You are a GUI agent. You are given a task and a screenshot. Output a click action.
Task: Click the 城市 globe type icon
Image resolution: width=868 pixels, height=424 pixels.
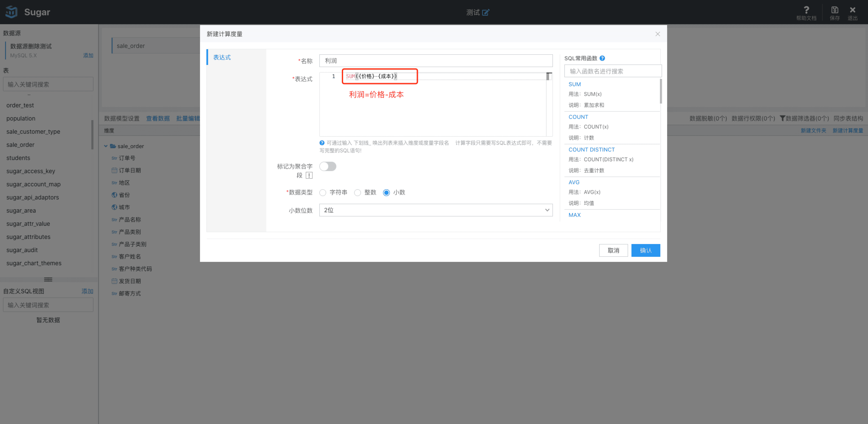click(x=114, y=207)
